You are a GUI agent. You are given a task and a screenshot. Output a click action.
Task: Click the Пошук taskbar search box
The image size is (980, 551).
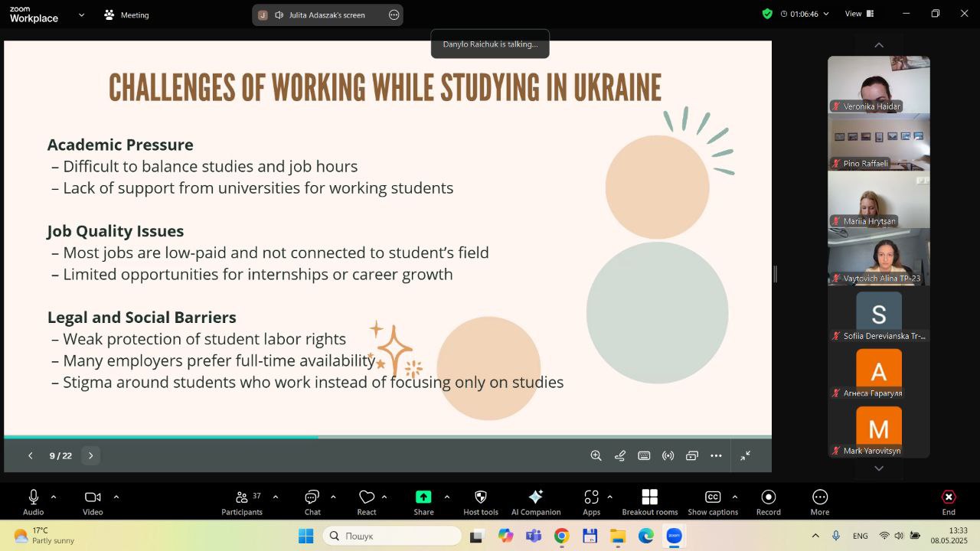pyautogui.click(x=391, y=536)
